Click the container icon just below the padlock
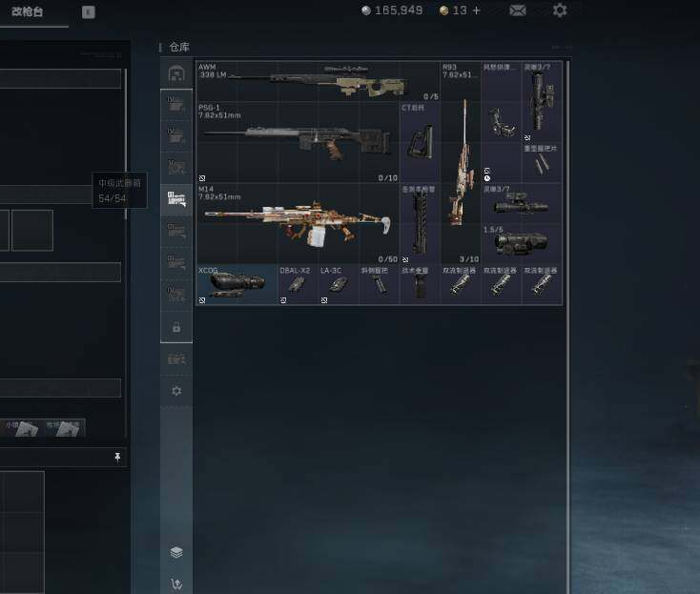Image resolution: width=700 pixels, height=594 pixels. [176, 359]
